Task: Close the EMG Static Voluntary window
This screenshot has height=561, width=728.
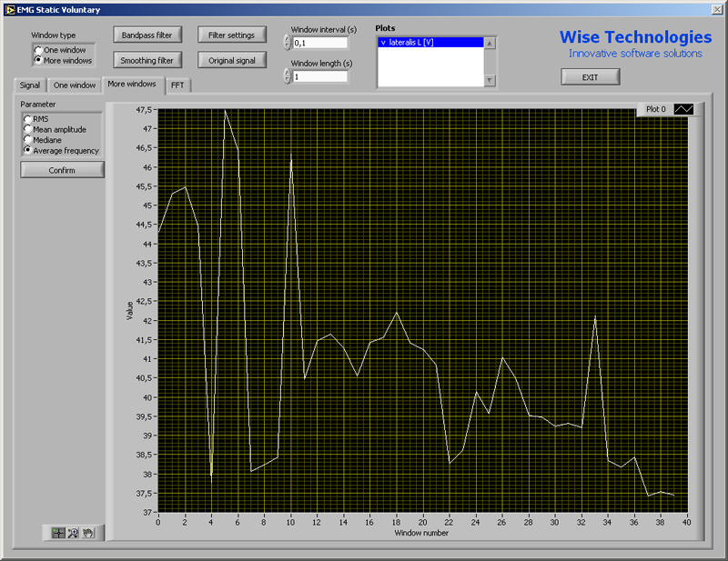Action: 717,9
